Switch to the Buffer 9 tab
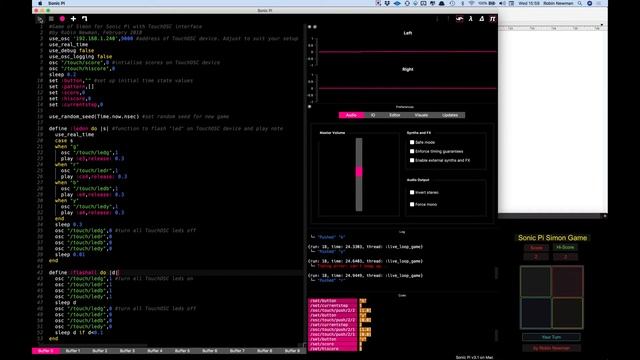The width and height of the screenshot is (640, 360). click(x=292, y=351)
